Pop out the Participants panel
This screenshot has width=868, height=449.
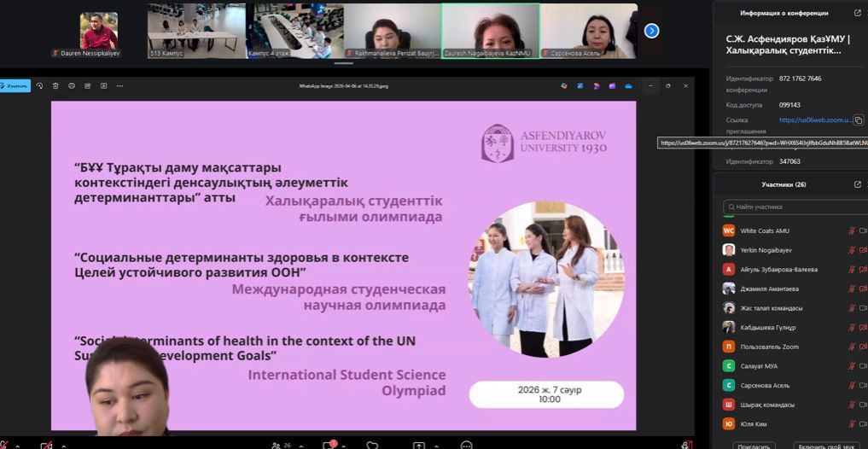tap(858, 184)
